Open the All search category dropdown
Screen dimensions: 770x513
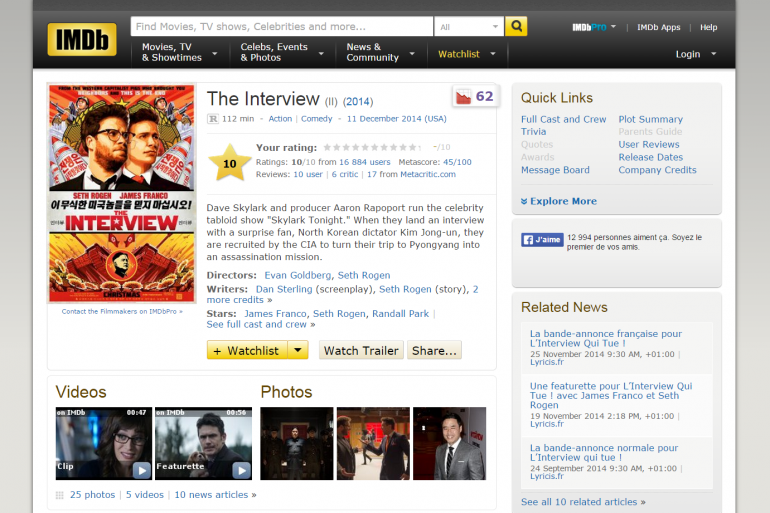[x=469, y=27]
